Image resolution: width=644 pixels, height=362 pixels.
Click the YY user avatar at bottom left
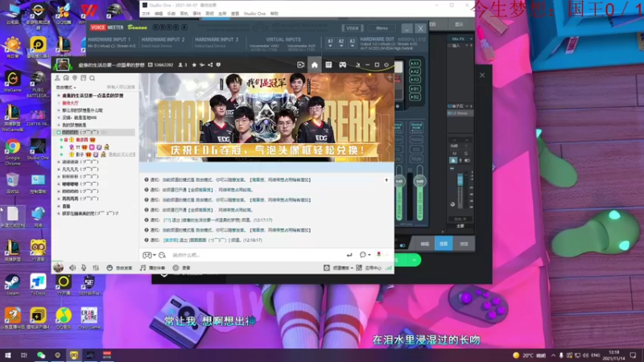[x=58, y=268]
